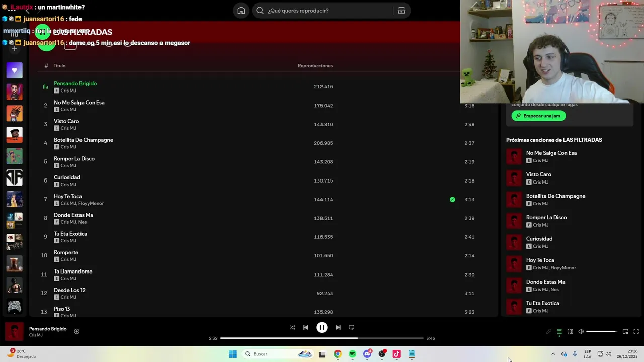
Task: Open the Windows Start menu
Action: [x=233, y=354]
